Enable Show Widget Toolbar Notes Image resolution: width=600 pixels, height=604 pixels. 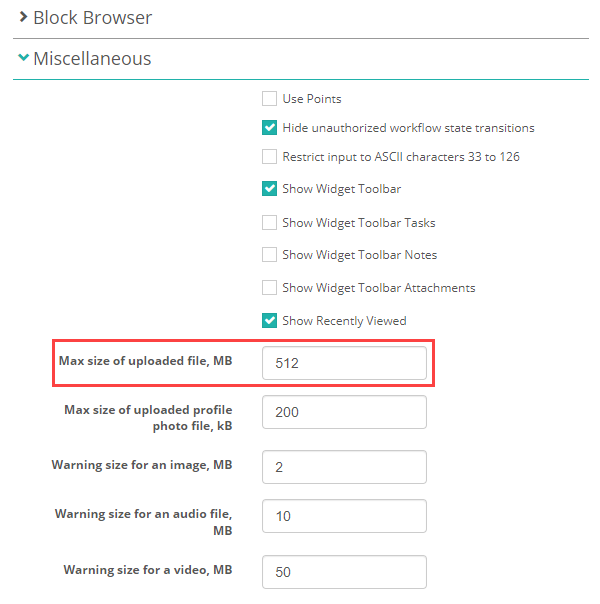point(269,255)
